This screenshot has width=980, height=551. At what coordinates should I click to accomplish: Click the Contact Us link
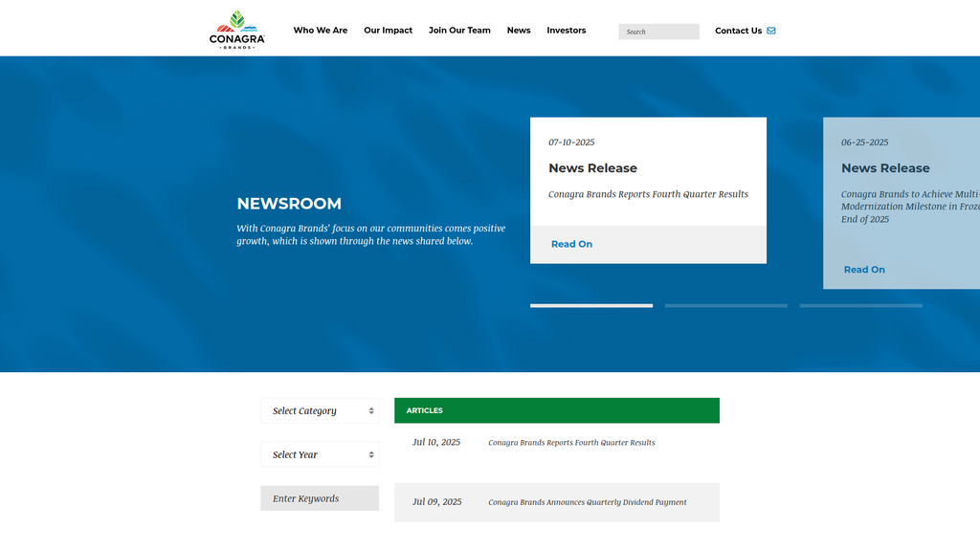tap(738, 31)
